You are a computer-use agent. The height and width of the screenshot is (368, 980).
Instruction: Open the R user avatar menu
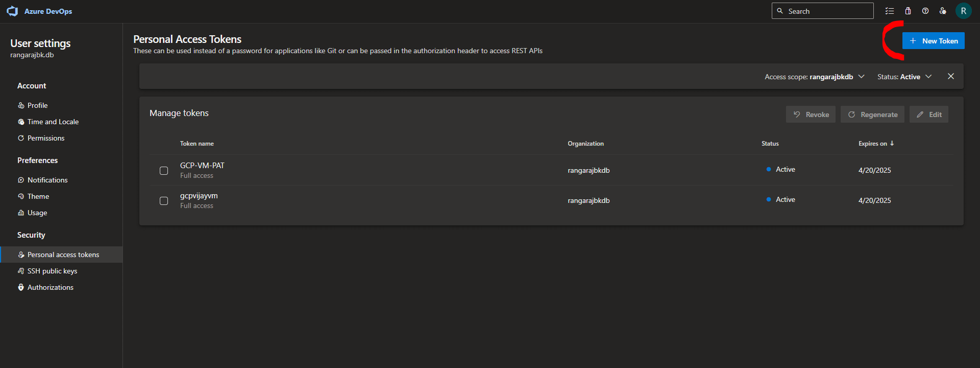pos(964,11)
